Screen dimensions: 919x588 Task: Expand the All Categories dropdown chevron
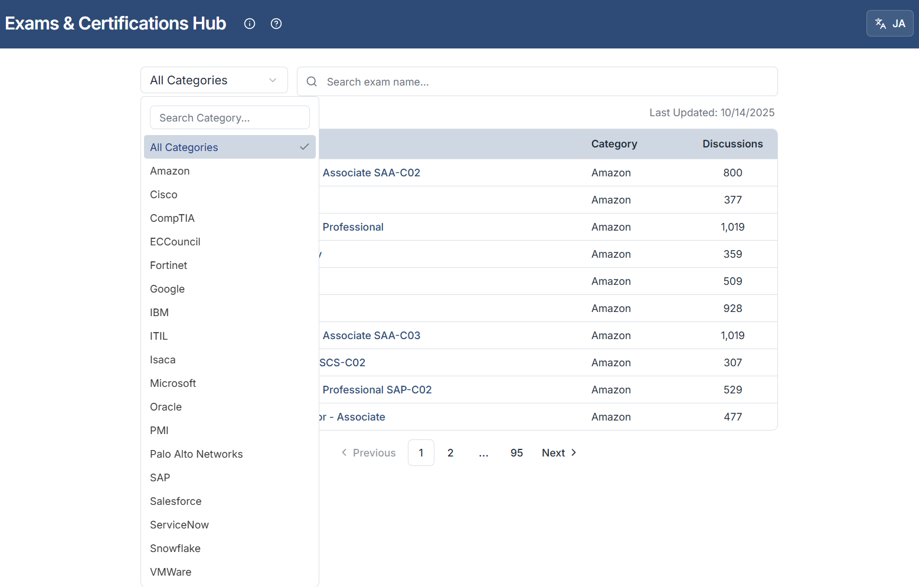coord(273,80)
